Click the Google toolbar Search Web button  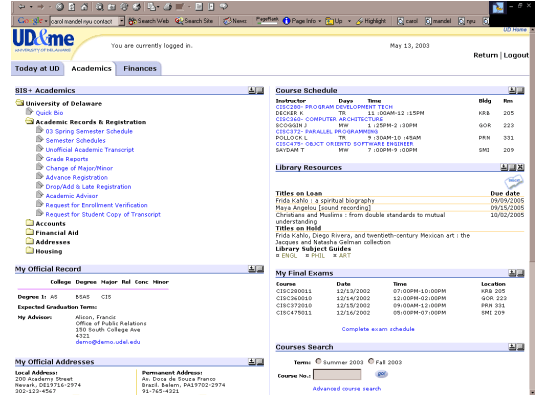point(149,21)
